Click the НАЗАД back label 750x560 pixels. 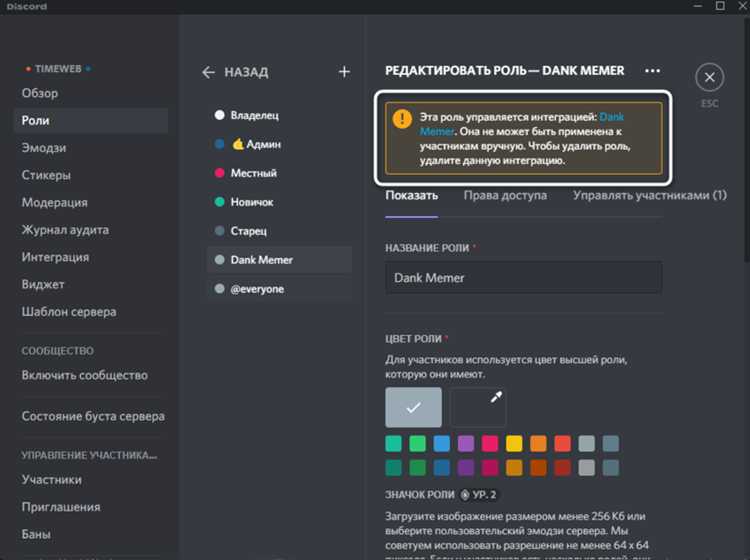tap(246, 72)
